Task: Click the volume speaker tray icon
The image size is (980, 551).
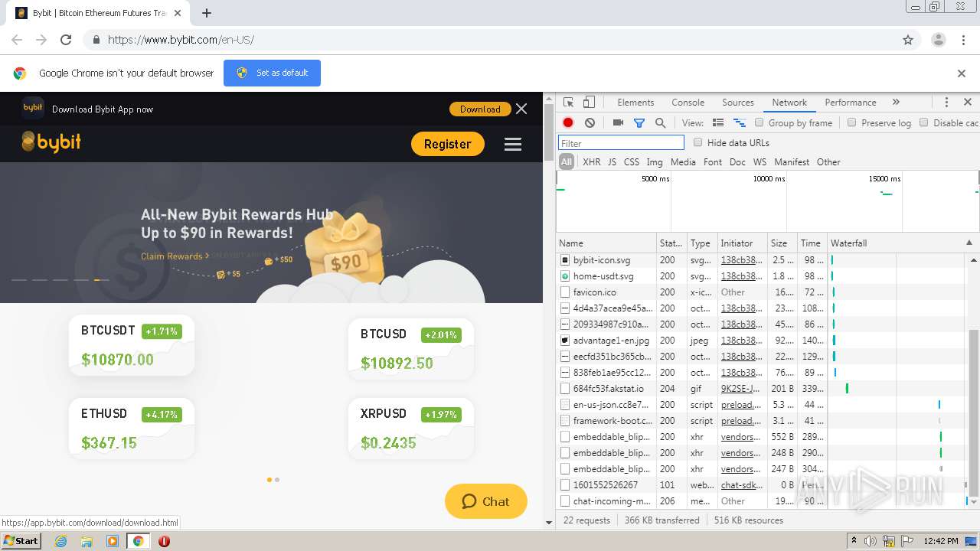Action: [871, 541]
